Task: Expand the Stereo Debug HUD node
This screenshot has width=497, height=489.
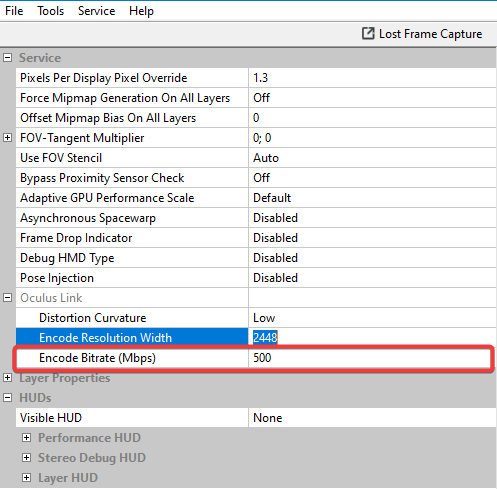Action: [x=26, y=458]
